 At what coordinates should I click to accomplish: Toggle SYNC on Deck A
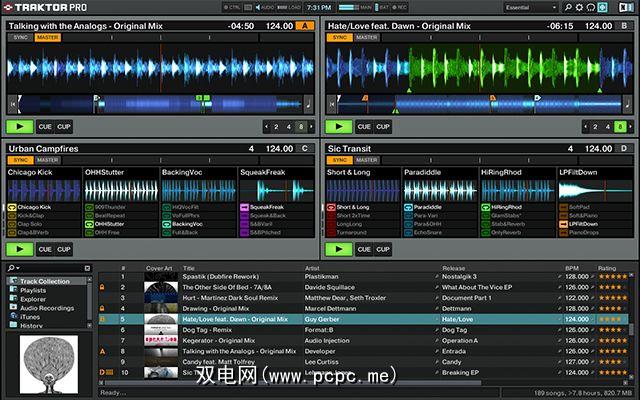pyautogui.click(x=20, y=37)
